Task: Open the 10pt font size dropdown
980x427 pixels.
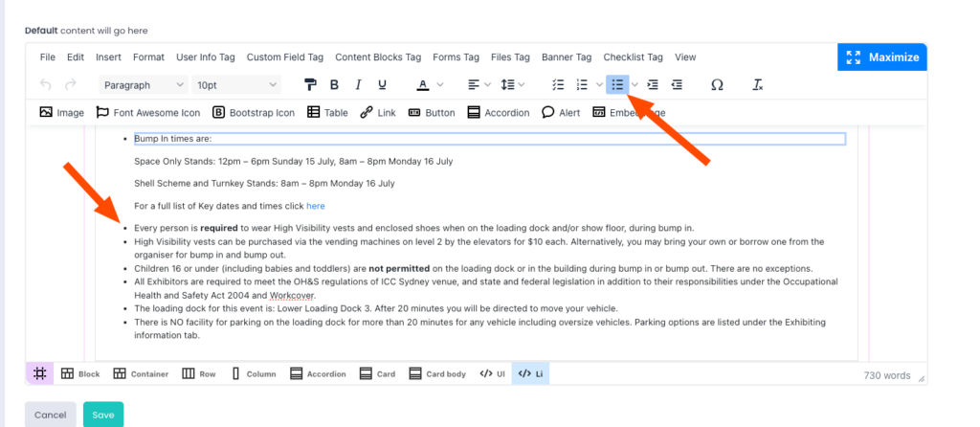Action: pos(236,85)
